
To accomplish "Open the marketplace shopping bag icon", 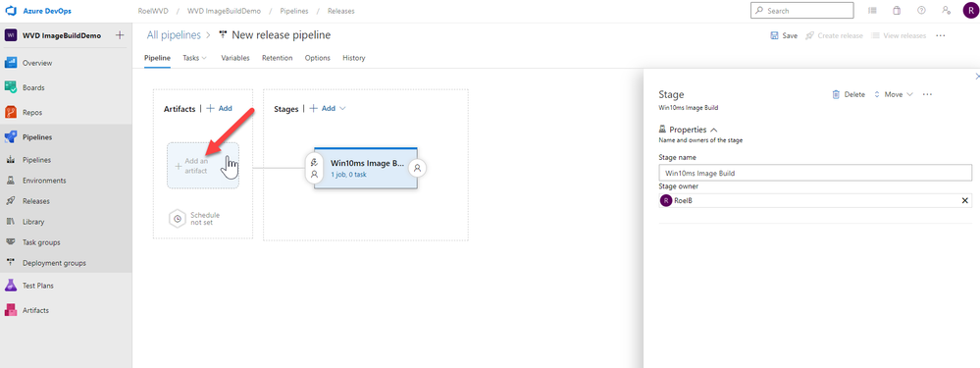I will pyautogui.click(x=897, y=11).
